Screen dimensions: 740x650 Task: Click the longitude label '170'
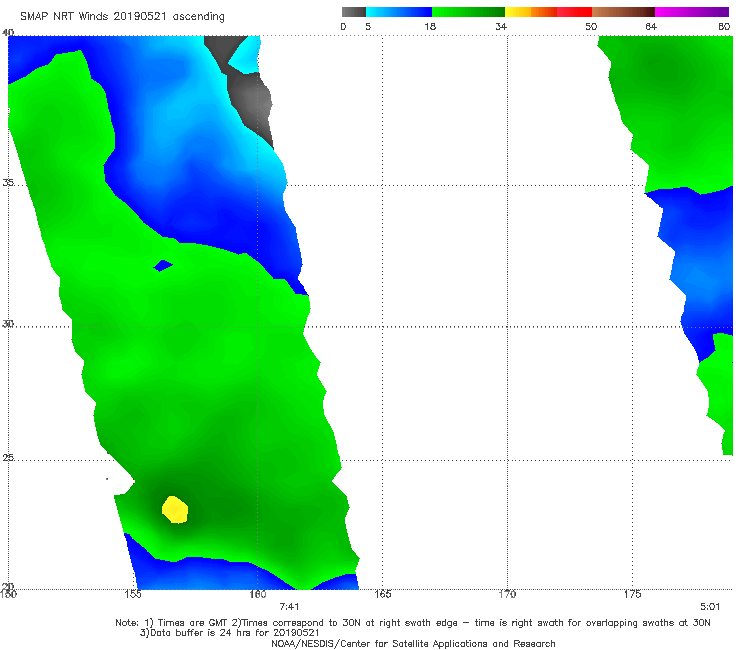point(507,594)
